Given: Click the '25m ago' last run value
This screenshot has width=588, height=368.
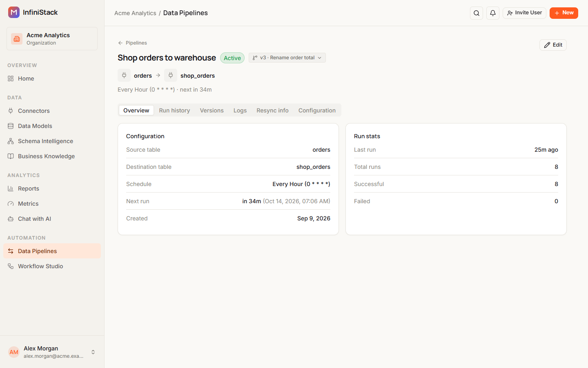Looking at the screenshot, I should pyautogui.click(x=546, y=150).
